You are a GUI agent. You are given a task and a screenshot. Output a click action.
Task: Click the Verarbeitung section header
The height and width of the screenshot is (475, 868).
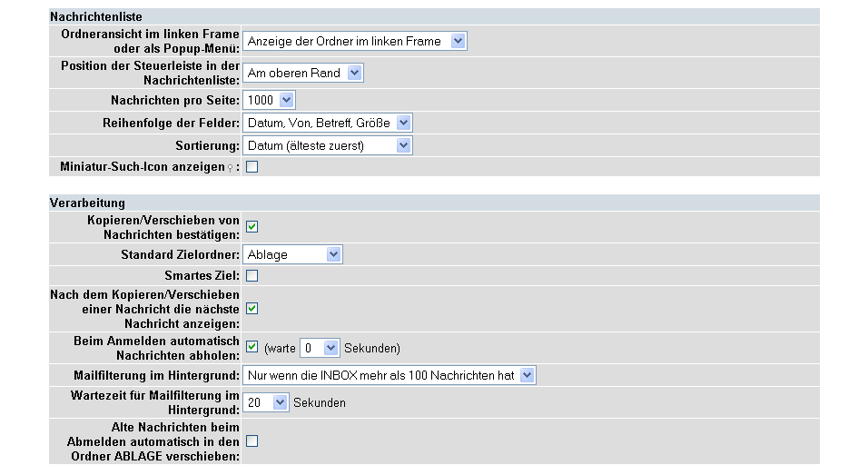pyautogui.click(x=434, y=203)
